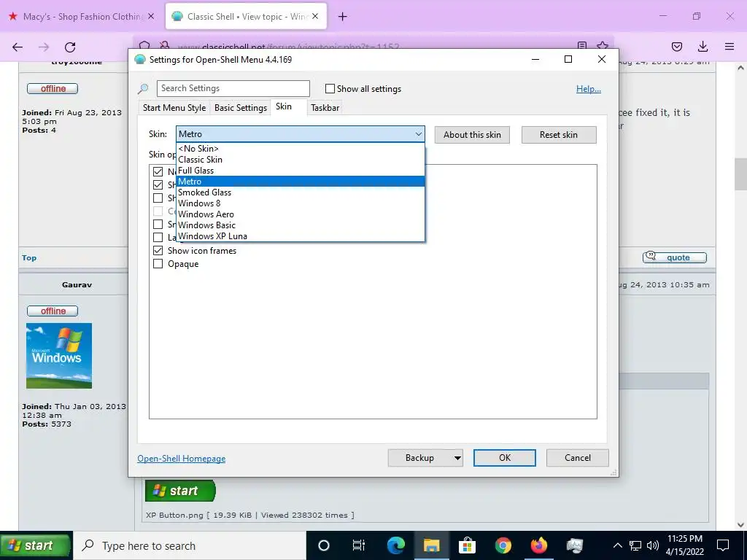Launch Microsoft Edge from taskbar
Viewport: 747px width, 560px height.
pos(396,545)
